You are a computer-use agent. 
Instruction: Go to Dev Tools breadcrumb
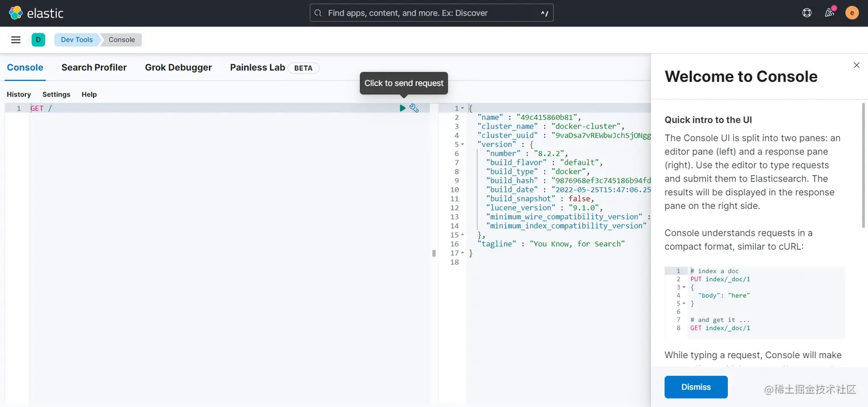77,40
